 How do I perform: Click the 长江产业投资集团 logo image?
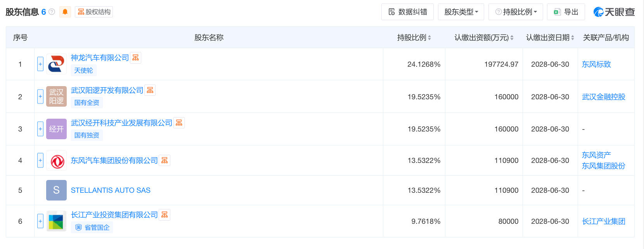pyautogui.click(x=56, y=221)
